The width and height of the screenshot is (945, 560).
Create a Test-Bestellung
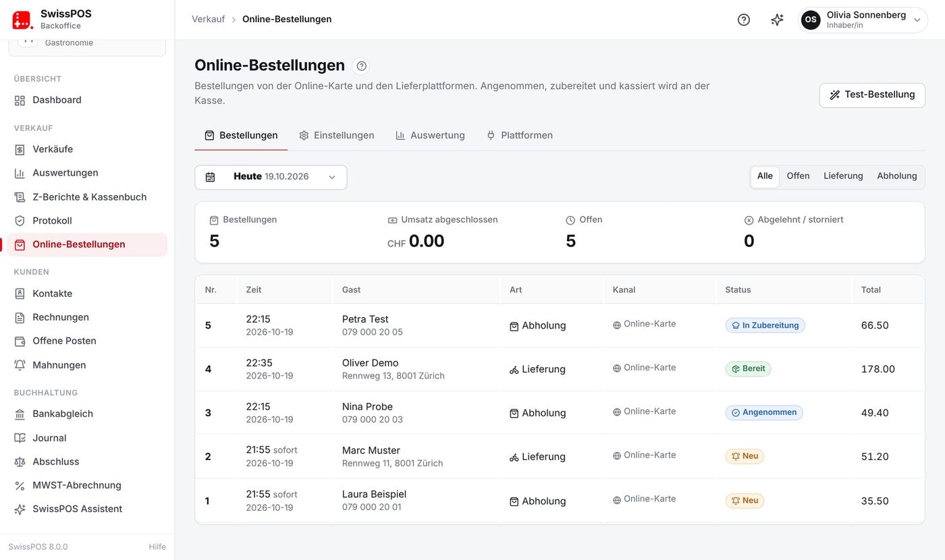tap(872, 95)
